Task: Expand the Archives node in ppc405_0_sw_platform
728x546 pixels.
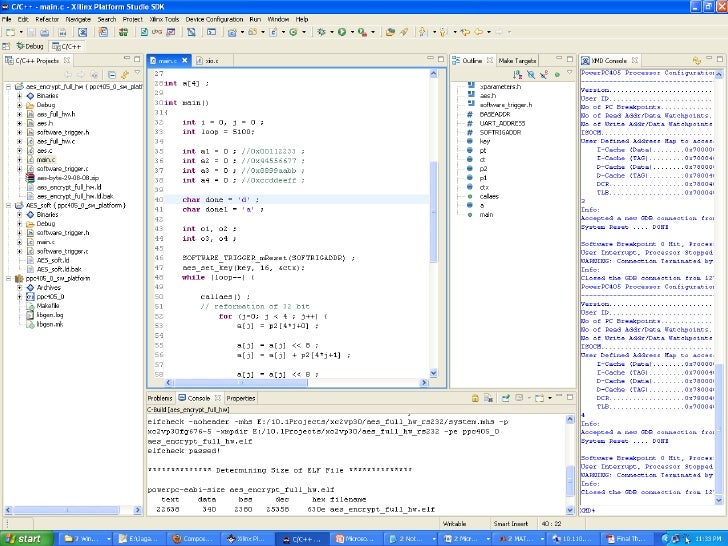Action: [19, 287]
